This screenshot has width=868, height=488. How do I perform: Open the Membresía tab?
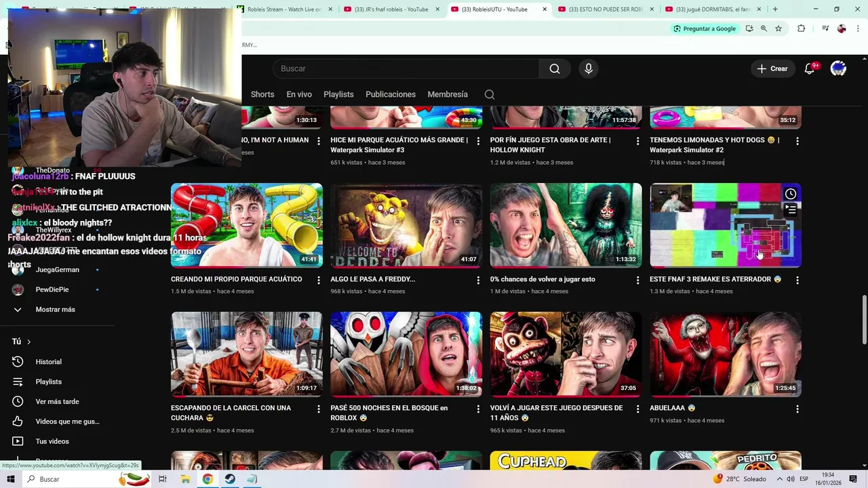pos(448,94)
